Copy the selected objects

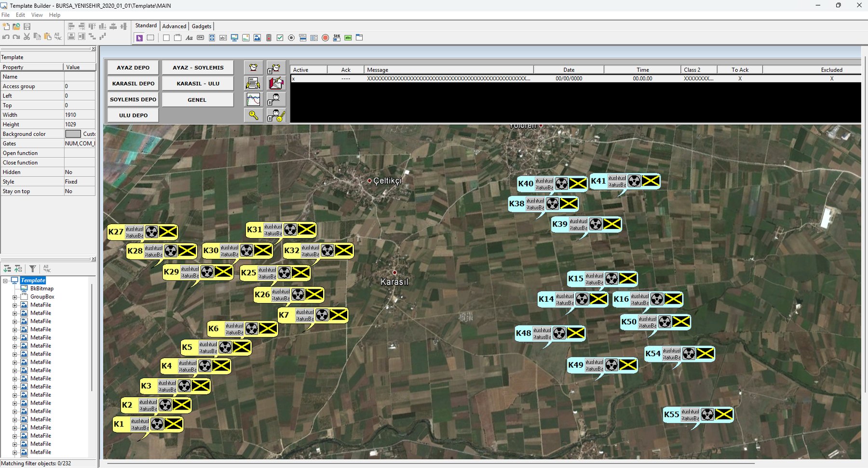click(x=37, y=37)
